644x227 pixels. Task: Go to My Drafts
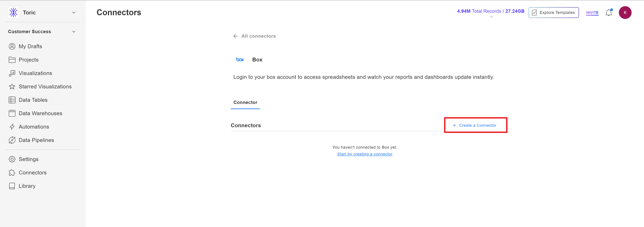(30, 46)
